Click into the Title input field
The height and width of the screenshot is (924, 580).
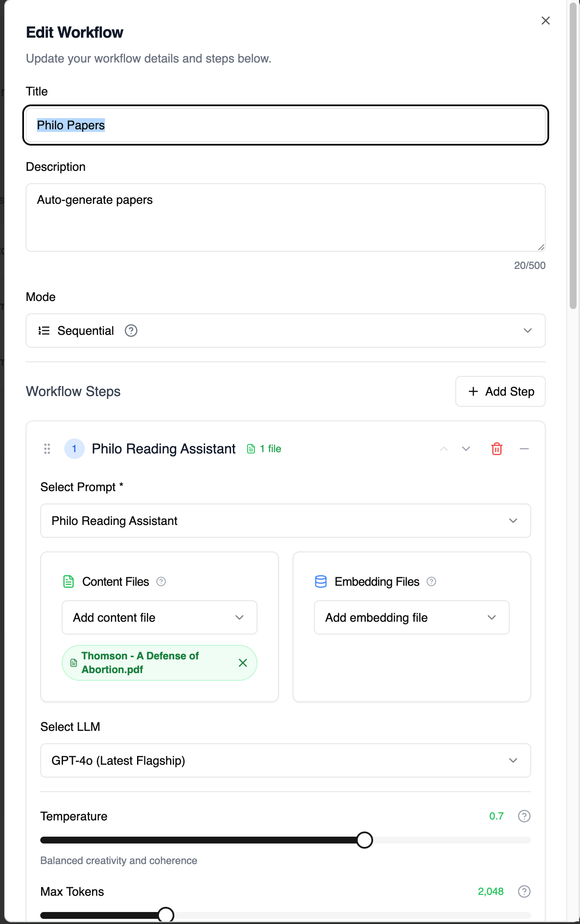[286, 125]
